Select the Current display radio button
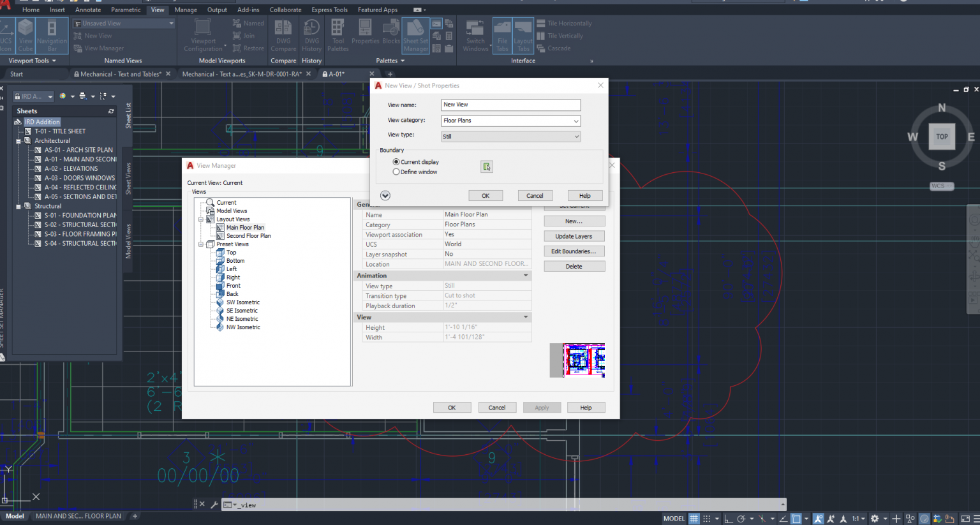The image size is (980, 525). (x=396, y=161)
